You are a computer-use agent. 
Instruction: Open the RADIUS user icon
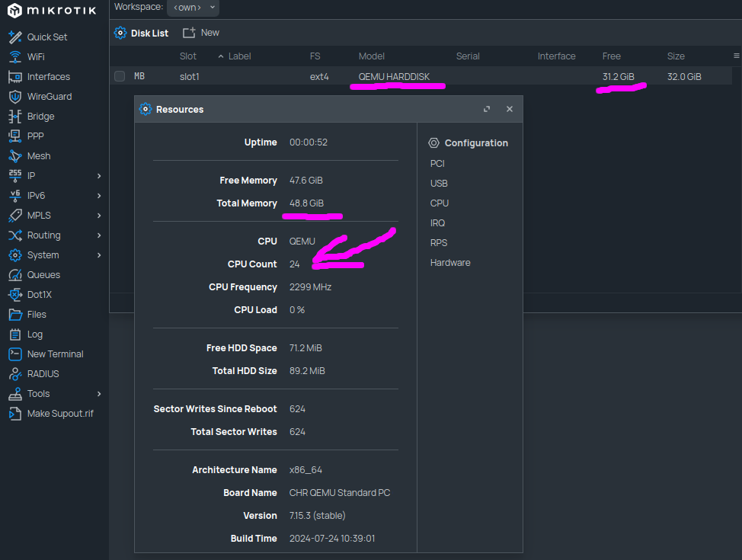(15, 374)
